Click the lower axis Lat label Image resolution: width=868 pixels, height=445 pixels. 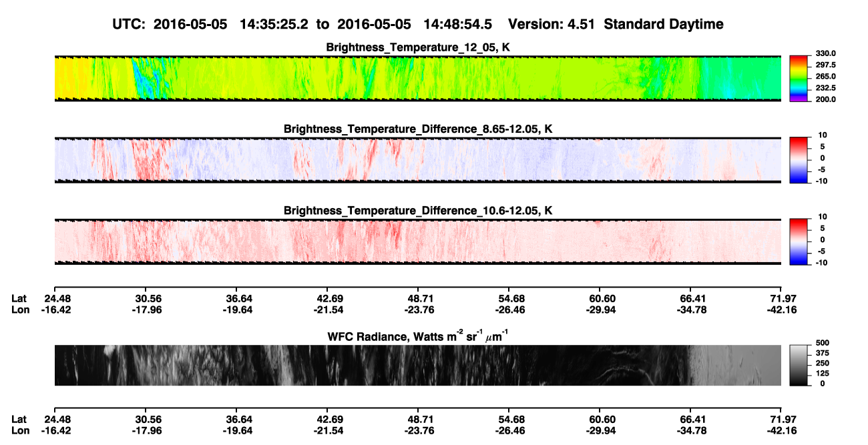(x=19, y=419)
